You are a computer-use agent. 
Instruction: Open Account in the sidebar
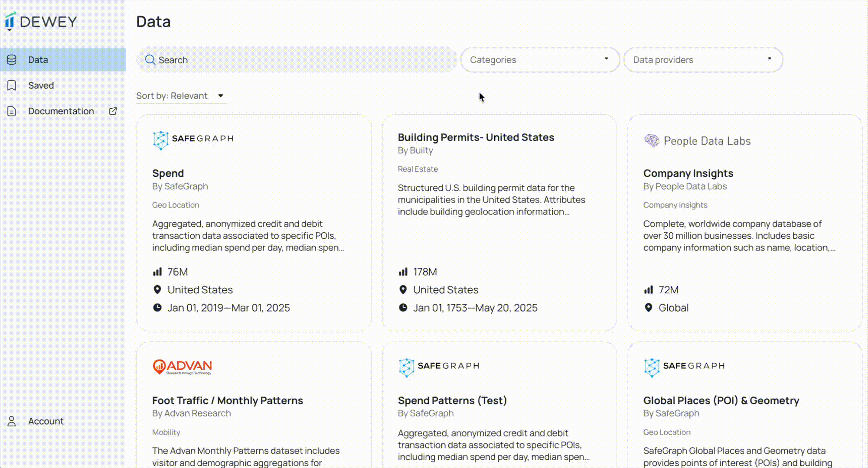[63, 421]
